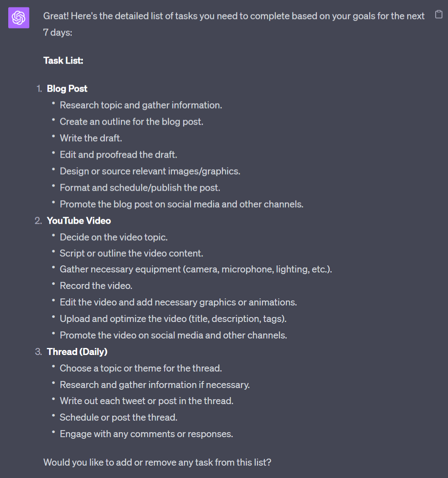Click "Decide on the video topic" bullet

113,237
